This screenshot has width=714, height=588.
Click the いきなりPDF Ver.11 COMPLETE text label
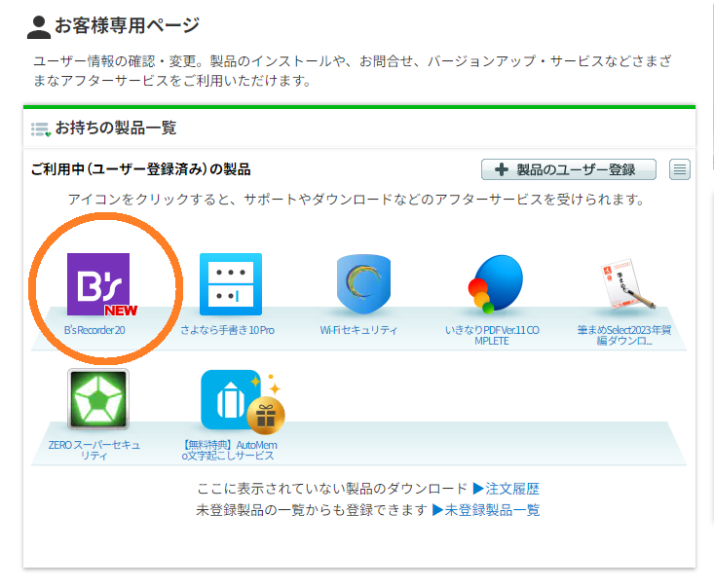tap(491, 336)
